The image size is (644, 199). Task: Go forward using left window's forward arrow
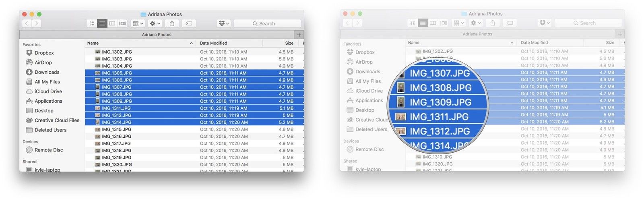[x=37, y=24]
